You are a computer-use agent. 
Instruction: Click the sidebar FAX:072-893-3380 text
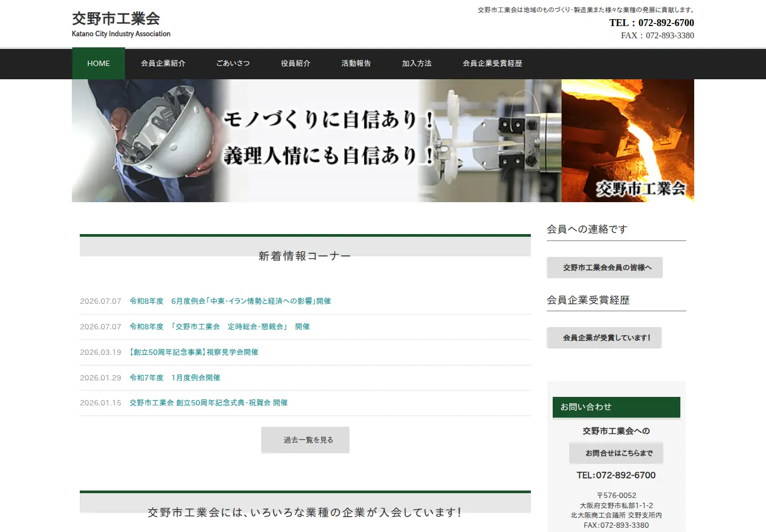[x=617, y=525]
